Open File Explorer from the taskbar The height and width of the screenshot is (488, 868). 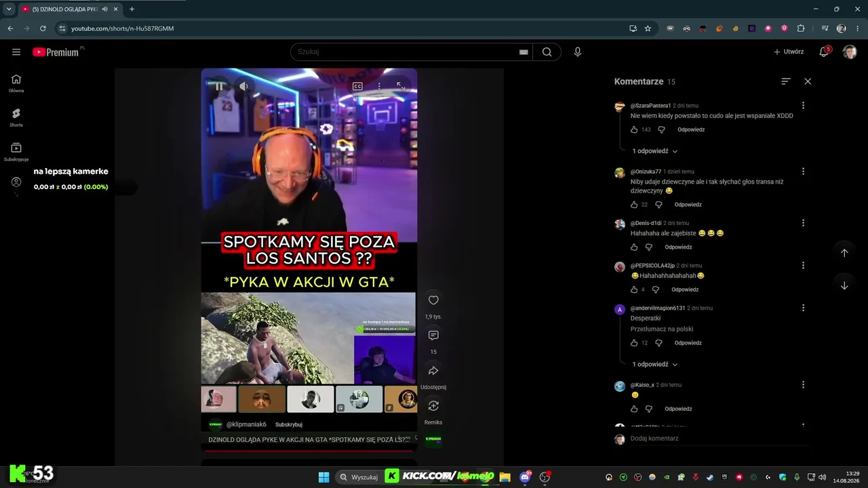pyautogui.click(x=505, y=477)
